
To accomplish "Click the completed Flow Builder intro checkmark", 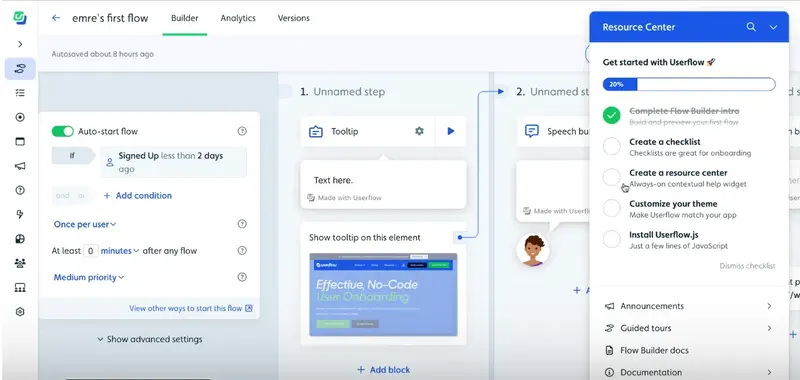I will [611, 115].
